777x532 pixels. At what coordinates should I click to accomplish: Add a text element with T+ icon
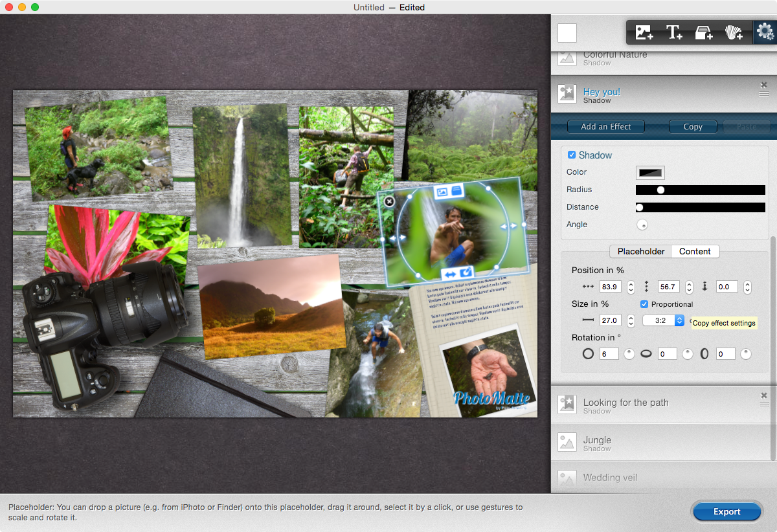(674, 32)
